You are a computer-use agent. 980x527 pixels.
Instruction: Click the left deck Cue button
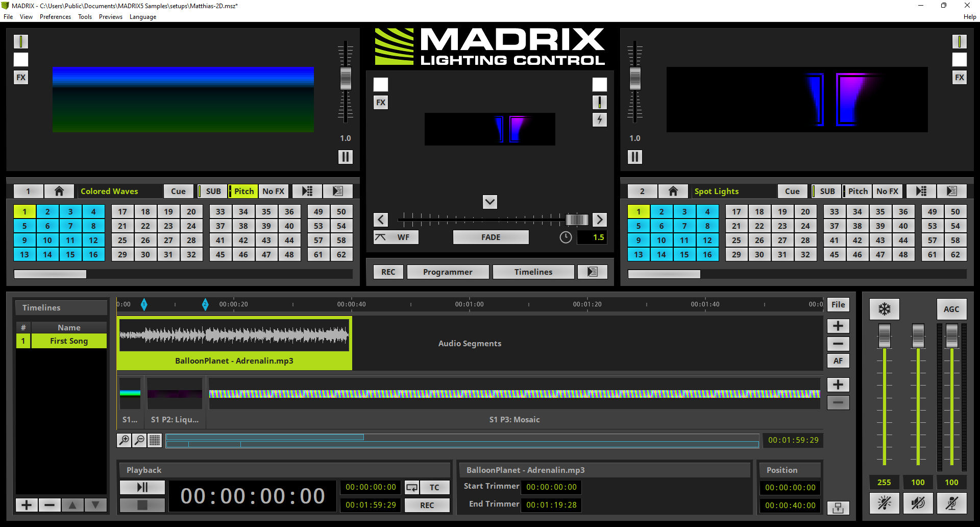179,191
